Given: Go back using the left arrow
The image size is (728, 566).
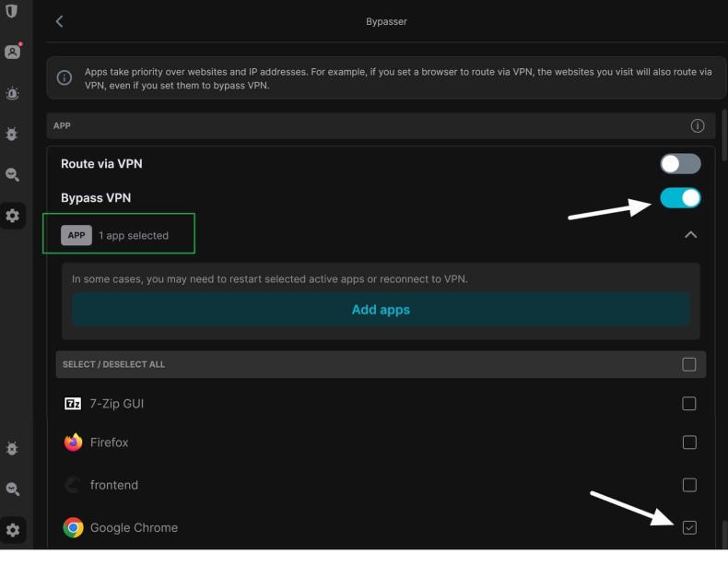Looking at the screenshot, I should pos(59,21).
